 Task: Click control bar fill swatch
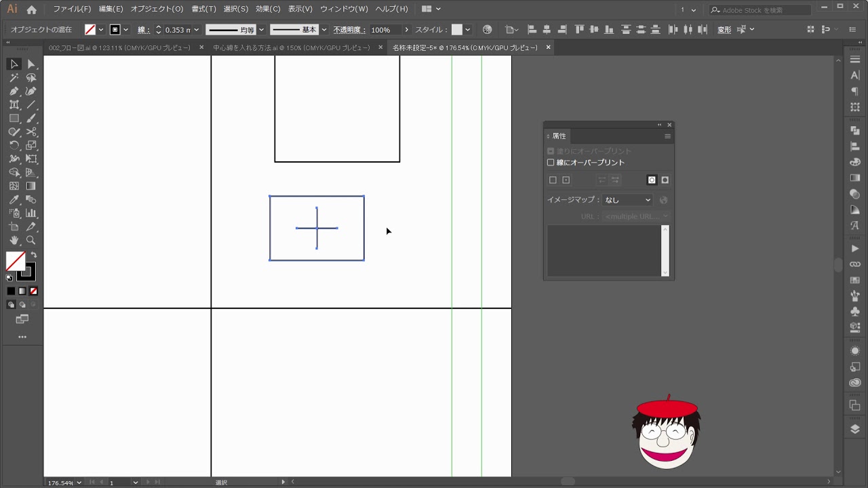pyautogui.click(x=90, y=30)
